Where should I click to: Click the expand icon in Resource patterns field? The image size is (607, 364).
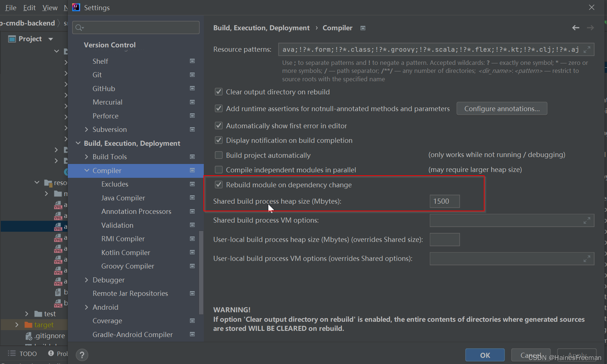tap(587, 50)
